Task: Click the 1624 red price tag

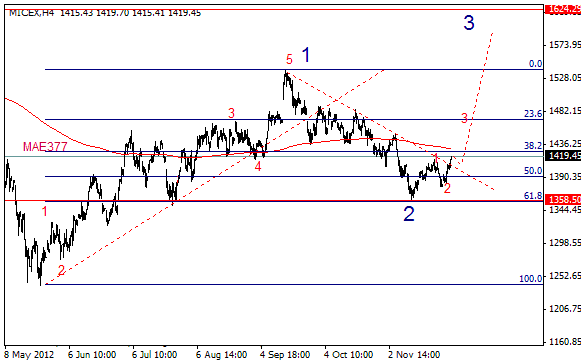Action: coord(562,9)
